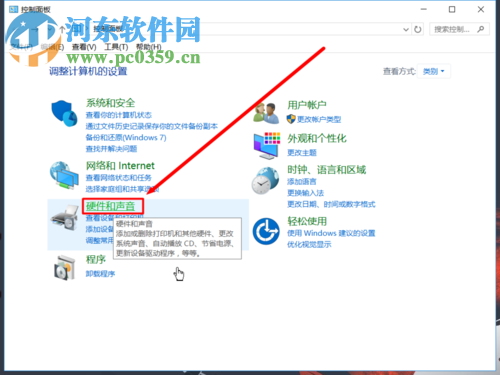Open the 硬件和声音 category link

point(110,206)
